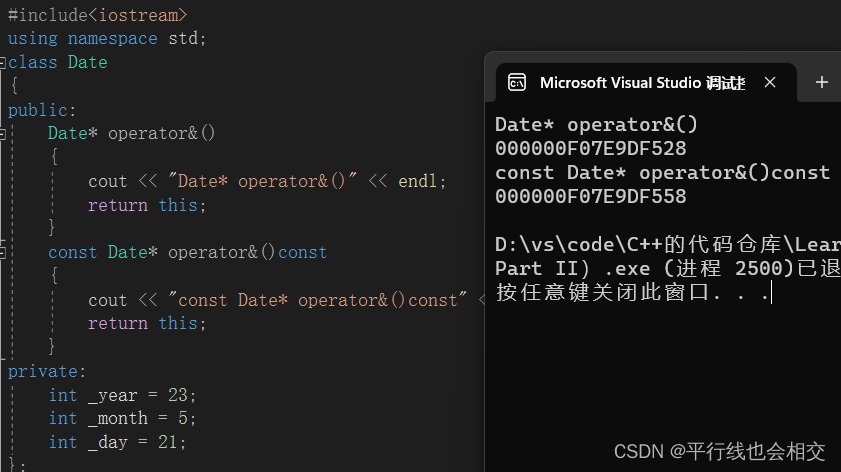Collapse the class Date fold marker

pos(3,62)
